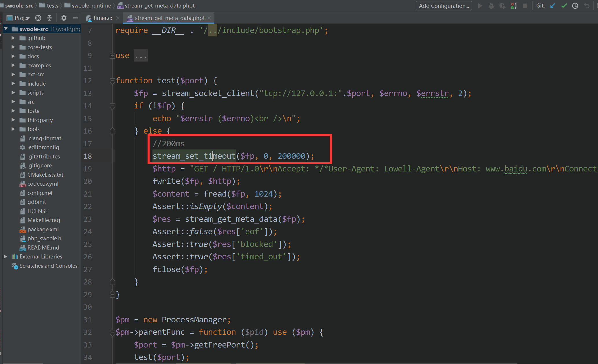
Task: Click the locate file target icon
Action: (x=38, y=18)
